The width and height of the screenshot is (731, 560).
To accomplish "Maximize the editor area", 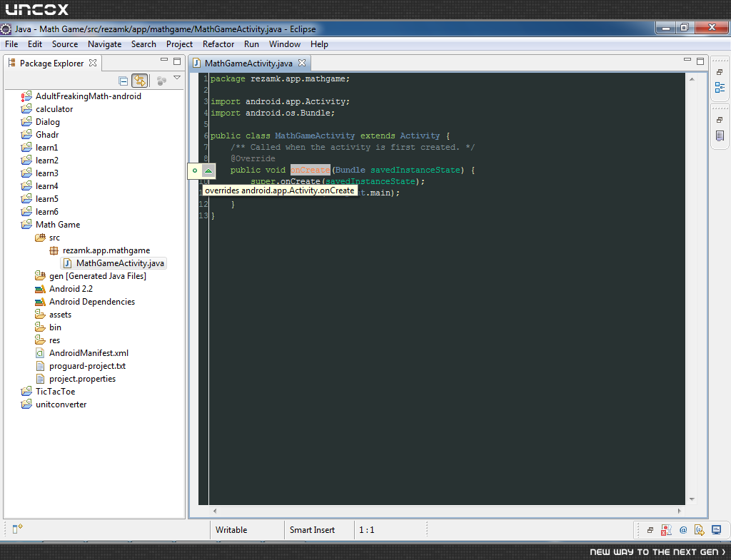I will [700, 61].
